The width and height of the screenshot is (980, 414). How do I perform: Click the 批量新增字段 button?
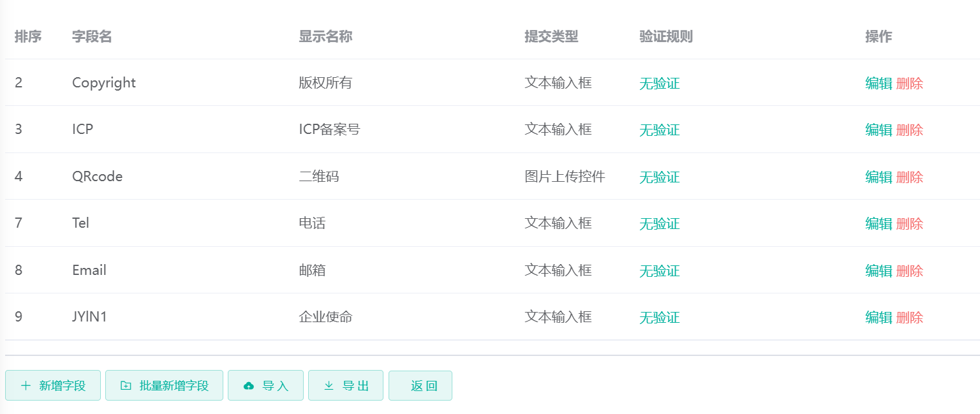click(x=164, y=385)
